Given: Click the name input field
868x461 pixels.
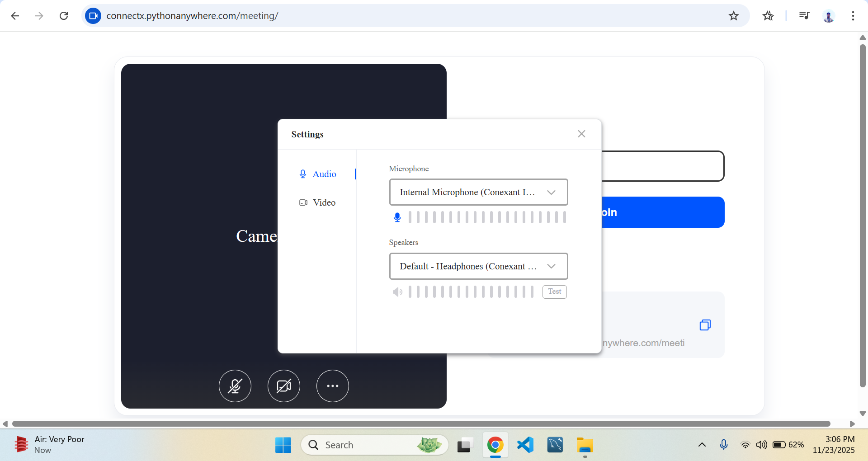Looking at the screenshot, I should [x=662, y=166].
